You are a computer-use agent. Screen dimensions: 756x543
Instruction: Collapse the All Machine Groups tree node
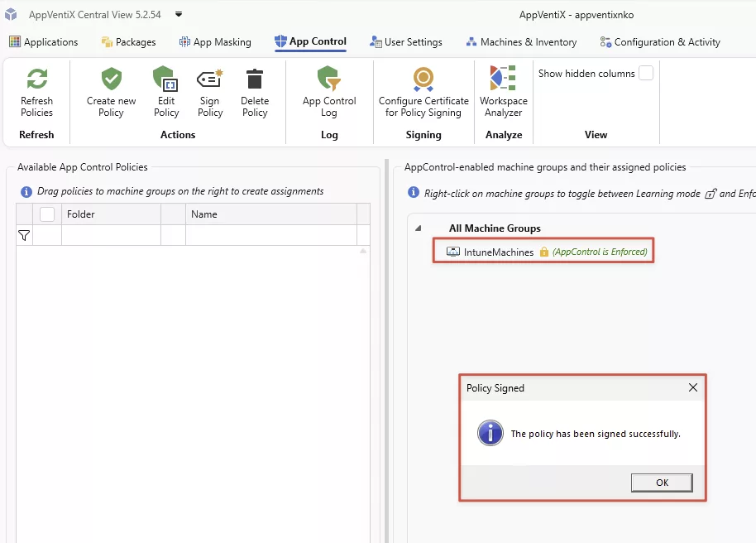point(418,228)
